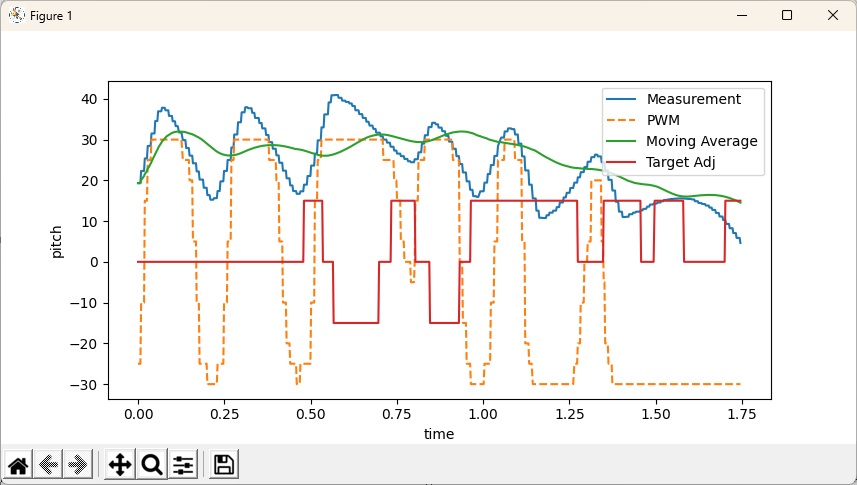The image size is (857, 485).
Task: Select the PWM legend label
Action: tap(662, 120)
